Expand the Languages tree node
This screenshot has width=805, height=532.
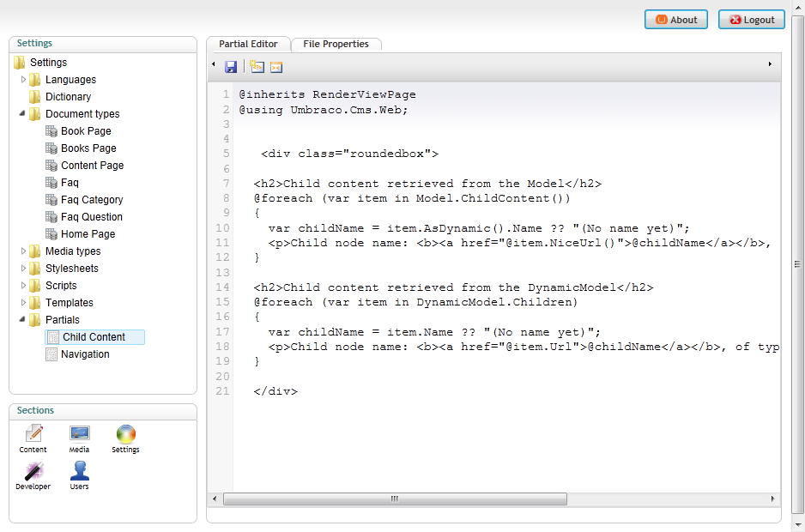click(x=24, y=80)
